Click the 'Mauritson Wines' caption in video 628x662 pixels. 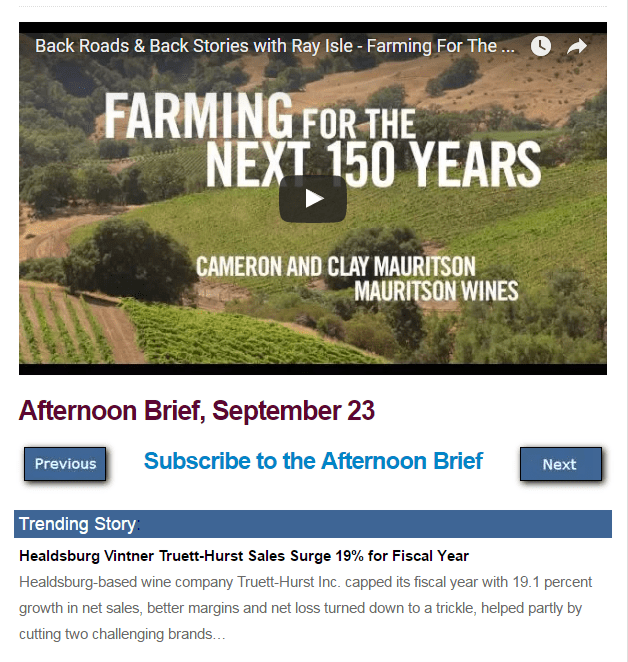[436, 292]
